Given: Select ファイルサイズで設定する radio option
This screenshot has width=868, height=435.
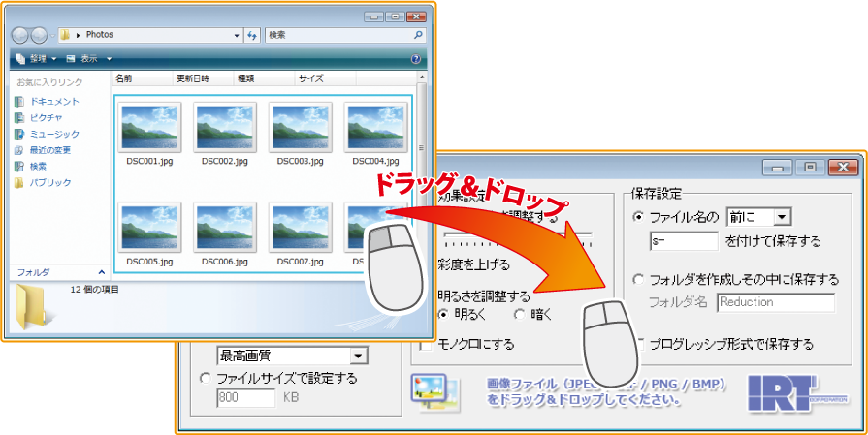Looking at the screenshot, I should (x=205, y=378).
